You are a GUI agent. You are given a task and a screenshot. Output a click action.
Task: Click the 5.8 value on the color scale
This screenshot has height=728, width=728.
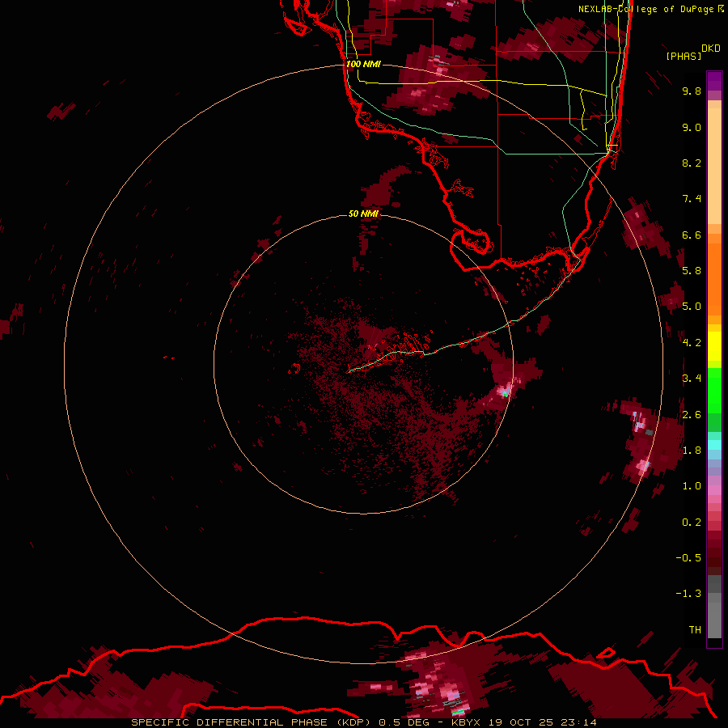(692, 271)
